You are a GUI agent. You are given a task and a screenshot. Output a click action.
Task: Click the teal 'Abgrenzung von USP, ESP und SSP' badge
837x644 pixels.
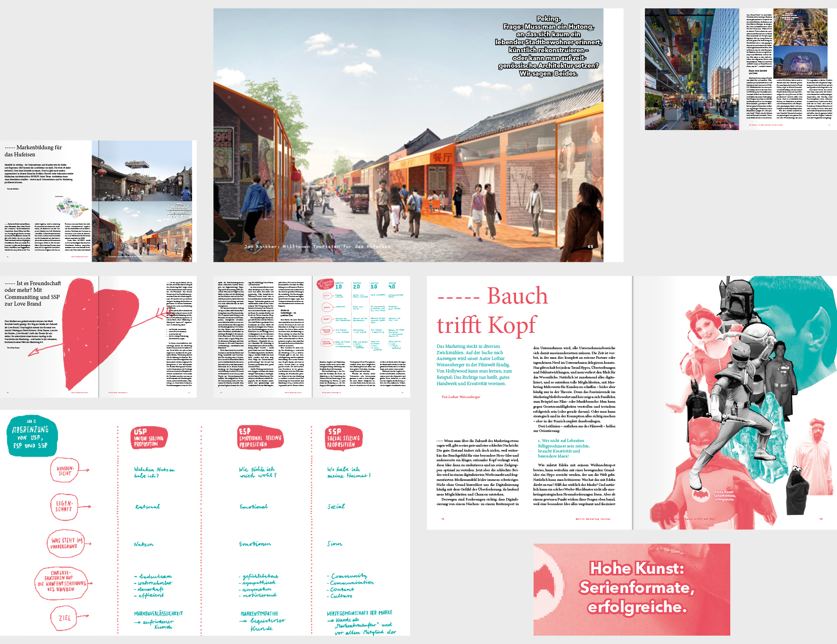[x=31, y=436]
